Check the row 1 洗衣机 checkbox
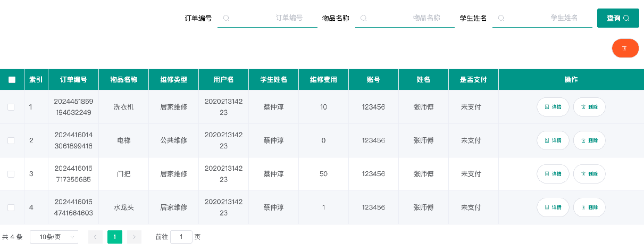The width and height of the screenshot is (644, 250). click(11, 107)
